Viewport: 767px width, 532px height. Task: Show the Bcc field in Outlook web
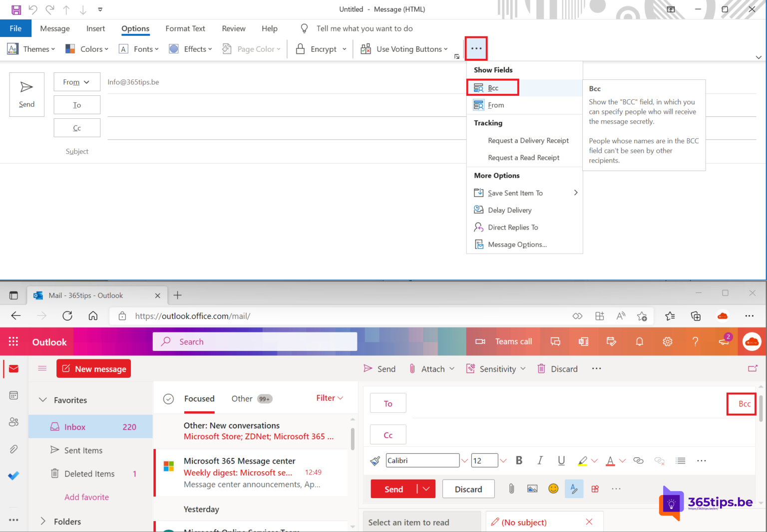point(741,403)
